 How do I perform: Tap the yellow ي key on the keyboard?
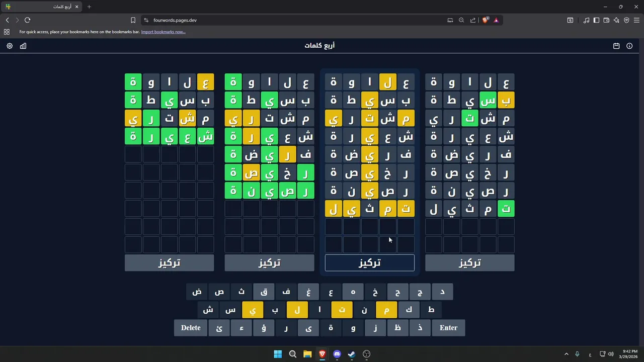[x=253, y=310]
